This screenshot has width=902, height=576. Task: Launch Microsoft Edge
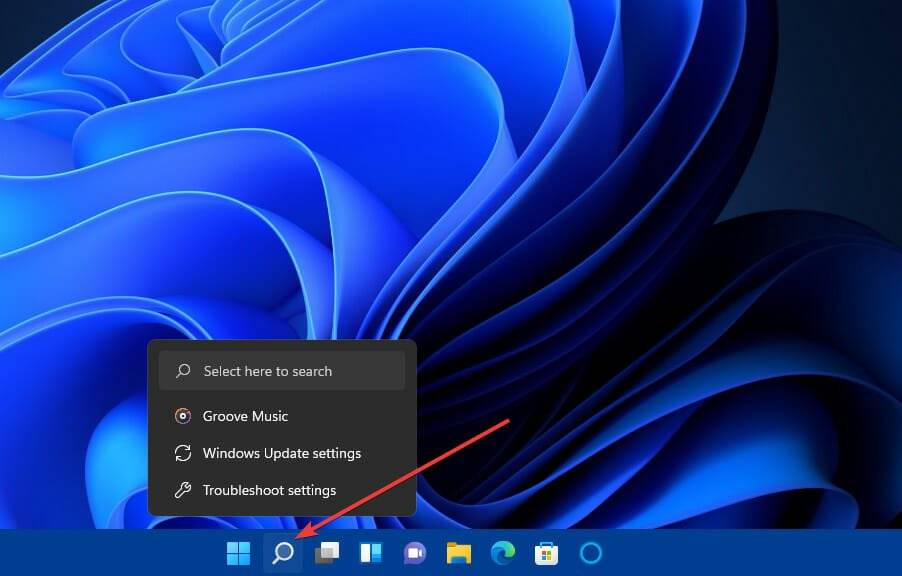click(x=502, y=552)
